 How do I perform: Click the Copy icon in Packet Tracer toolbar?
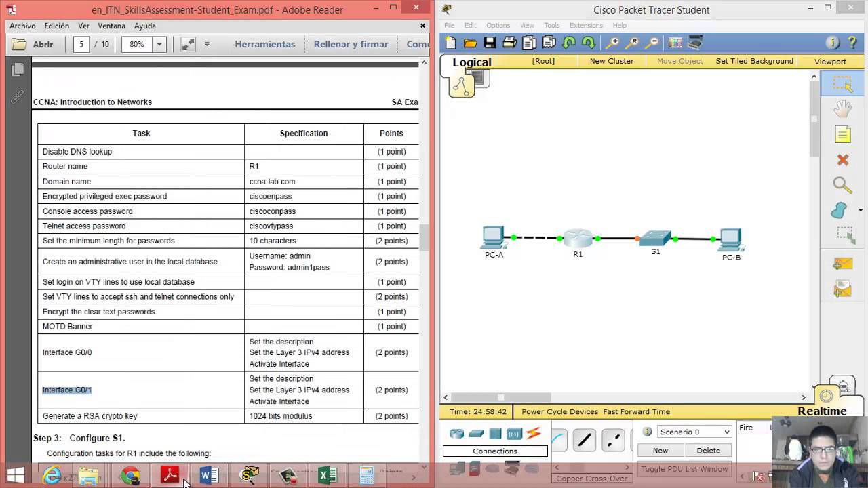529,43
